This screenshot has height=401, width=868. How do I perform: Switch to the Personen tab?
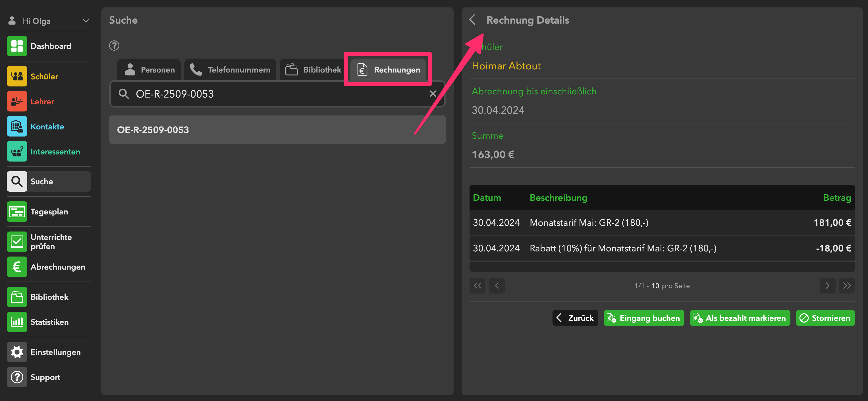click(x=149, y=70)
